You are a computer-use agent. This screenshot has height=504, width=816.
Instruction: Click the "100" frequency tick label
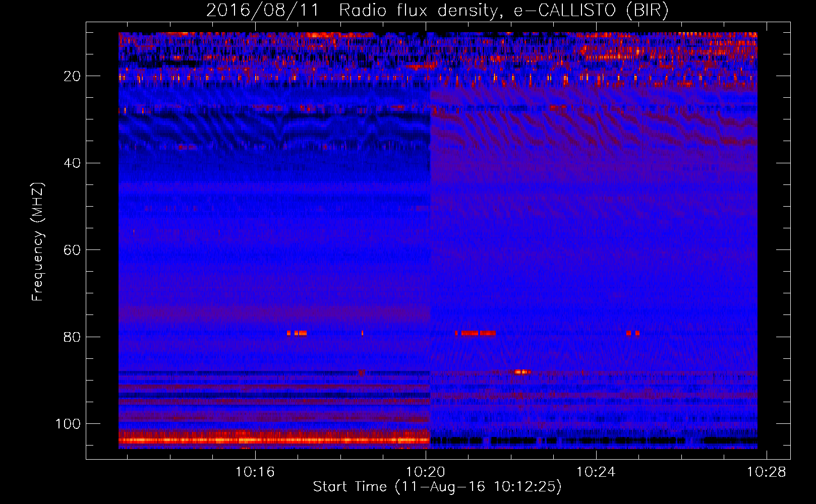pyautogui.click(x=68, y=424)
